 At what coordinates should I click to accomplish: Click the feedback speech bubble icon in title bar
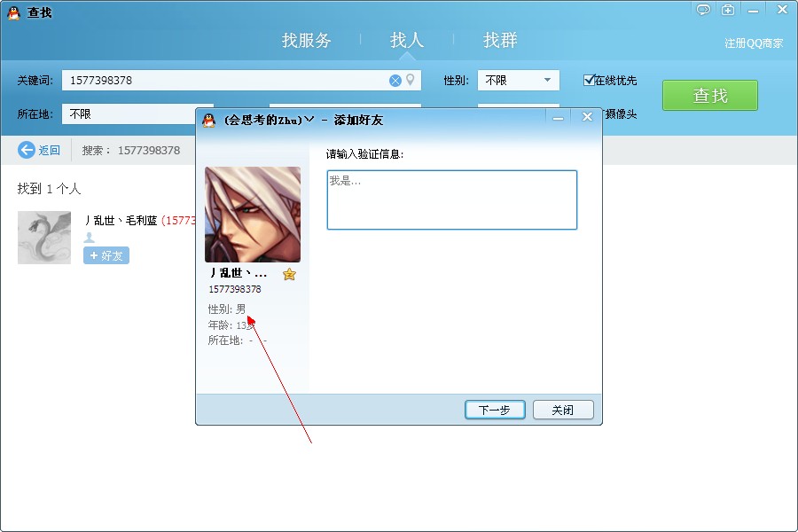pyautogui.click(x=703, y=10)
